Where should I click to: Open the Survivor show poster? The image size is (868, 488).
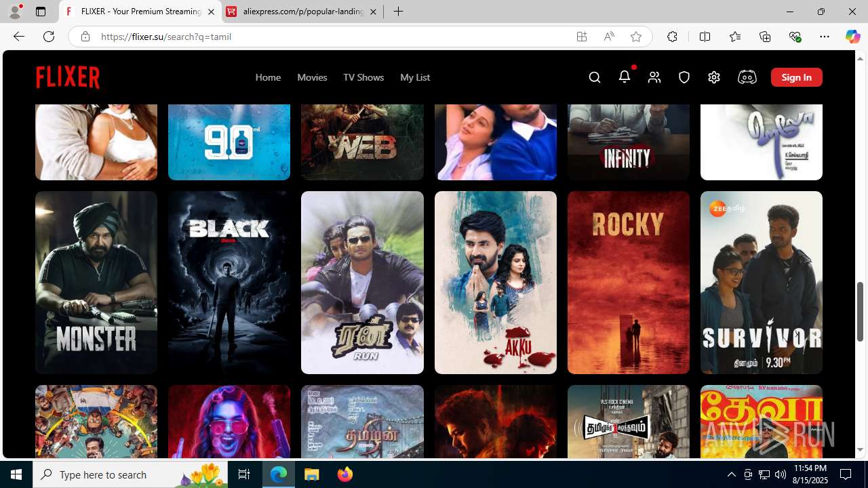762,283
